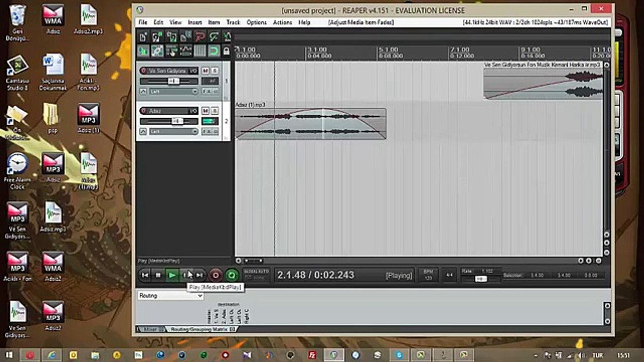Open envelope button on Ve Sen Gidiyorsun track

click(143, 92)
